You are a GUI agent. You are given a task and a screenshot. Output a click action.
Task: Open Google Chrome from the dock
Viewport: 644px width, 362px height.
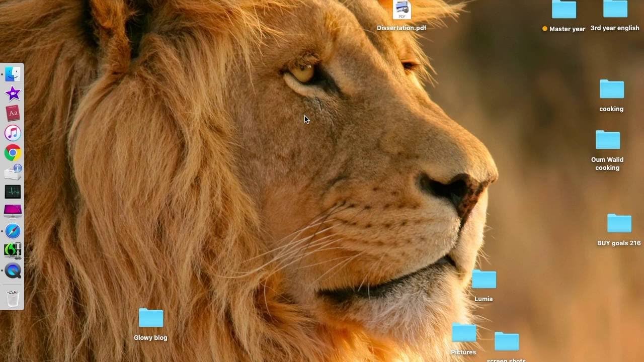tap(13, 153)
